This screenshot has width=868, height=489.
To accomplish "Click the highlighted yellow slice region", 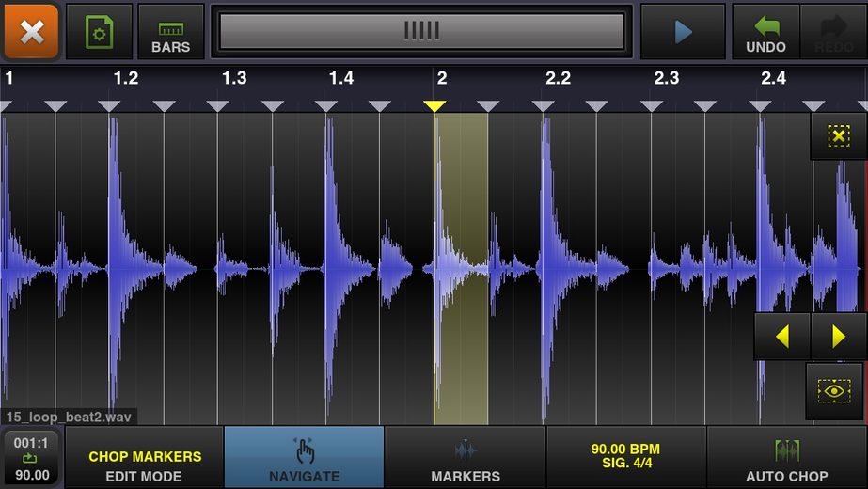I will (x=461, y=269).
